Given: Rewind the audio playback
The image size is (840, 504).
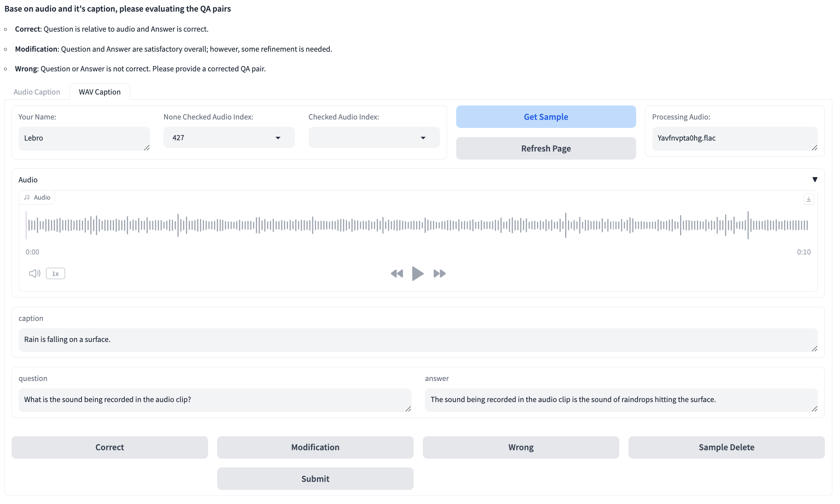Looking at the screenshot, I should point(397,273).
